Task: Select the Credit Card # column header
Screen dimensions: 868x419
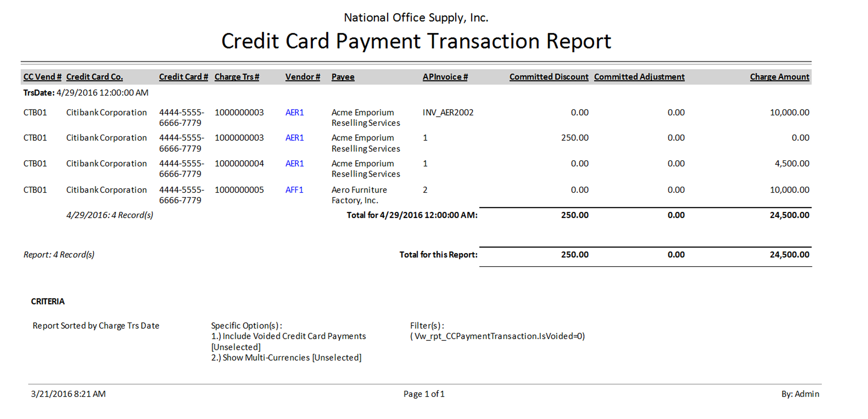Action: pos(183,77)
